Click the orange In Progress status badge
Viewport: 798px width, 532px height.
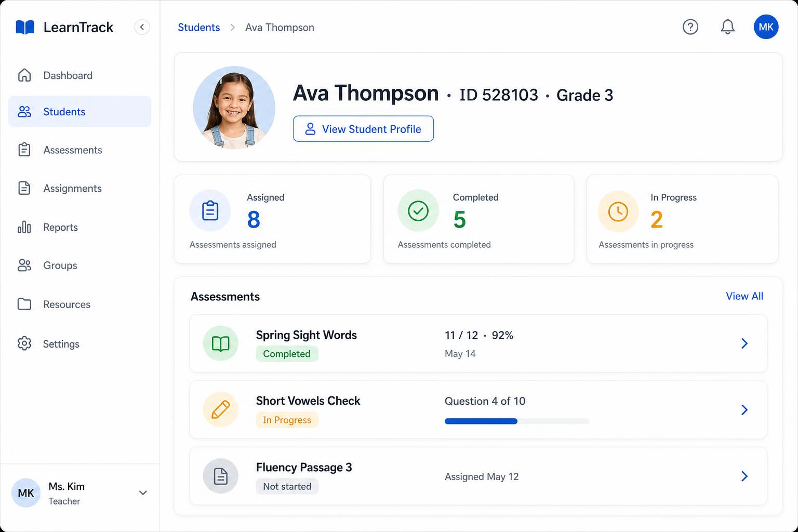tap(287, 420)
